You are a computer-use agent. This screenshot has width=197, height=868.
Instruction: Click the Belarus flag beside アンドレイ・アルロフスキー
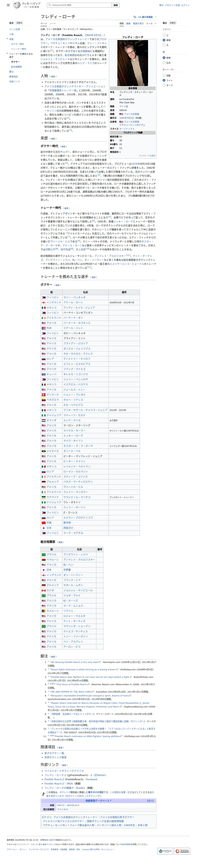pos(44,560)
